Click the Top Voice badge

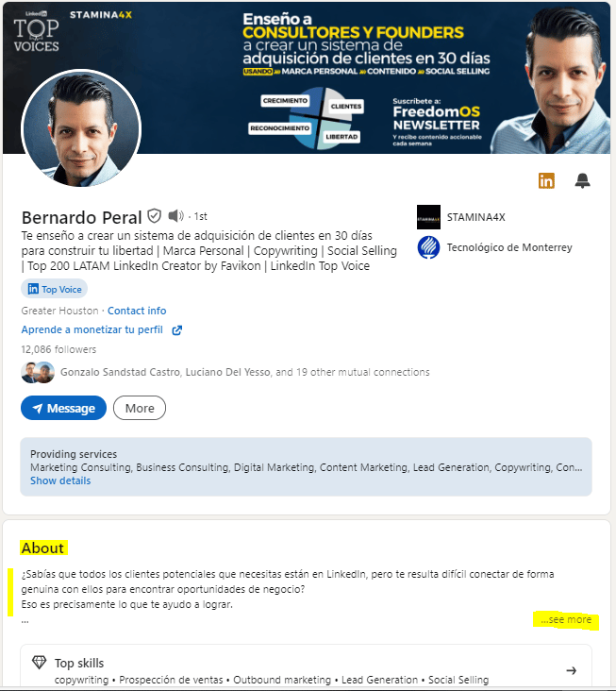[x=54, y=289]
